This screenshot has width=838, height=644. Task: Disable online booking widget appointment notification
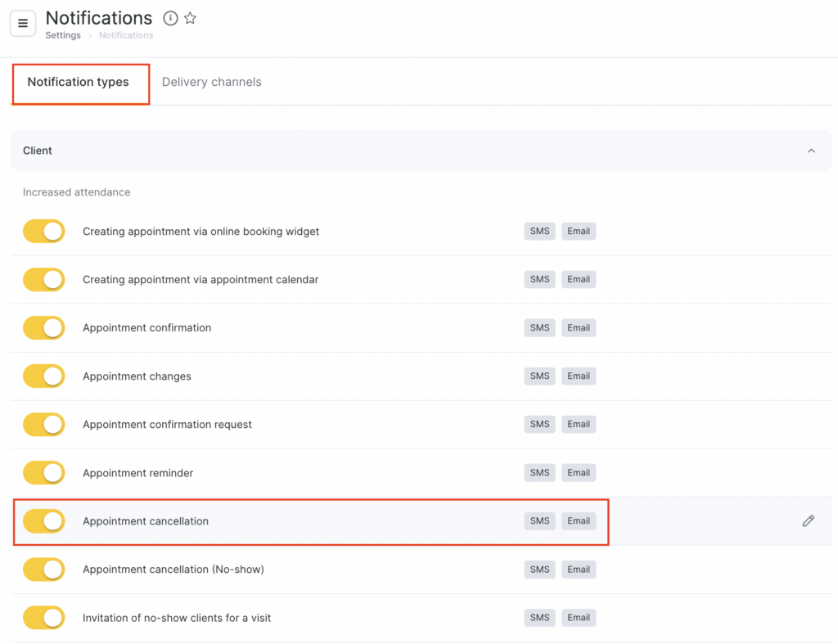(44, 232)
